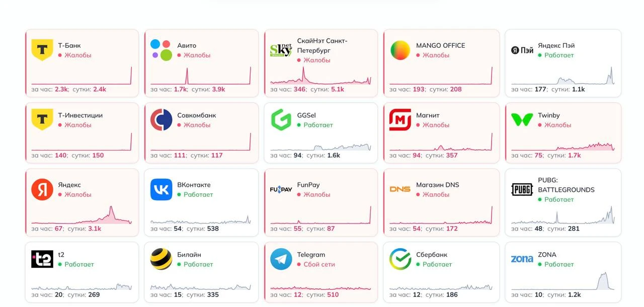This screenshot has height=307, width=644.
Task: Click the Совкомбанк red-blue circle logo
Action: [x=161, y=120]
